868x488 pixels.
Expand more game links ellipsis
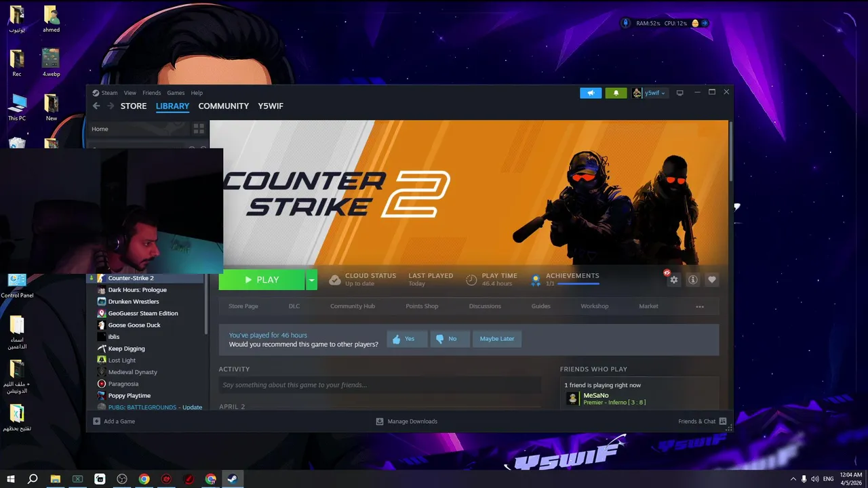(700, 306)
